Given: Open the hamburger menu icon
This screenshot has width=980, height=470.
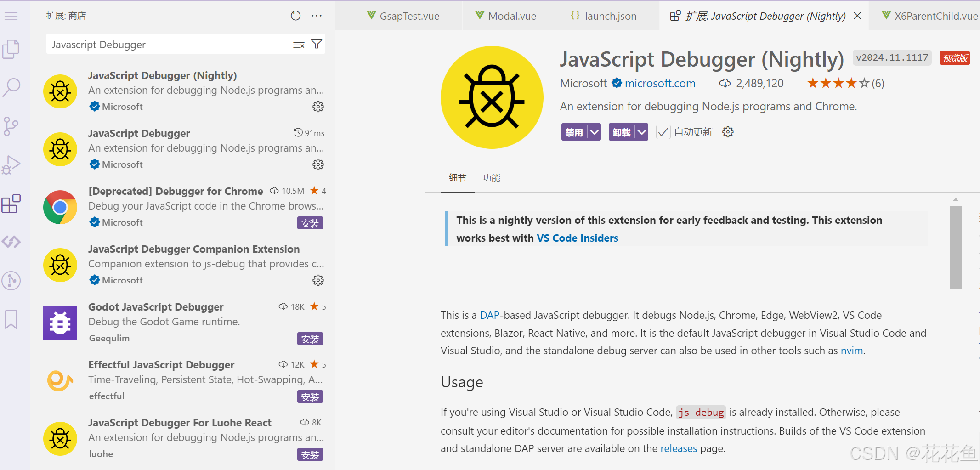Looking at the screenshot, I should pyautogui.click(x=11, y=16).
